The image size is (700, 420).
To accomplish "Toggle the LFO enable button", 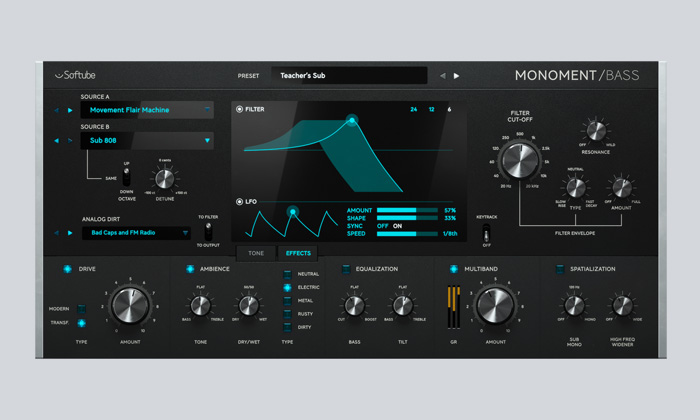I will pos(239,202).
